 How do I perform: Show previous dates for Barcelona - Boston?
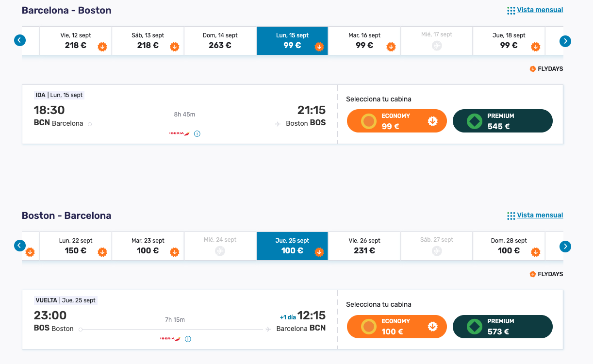point(19,40)
